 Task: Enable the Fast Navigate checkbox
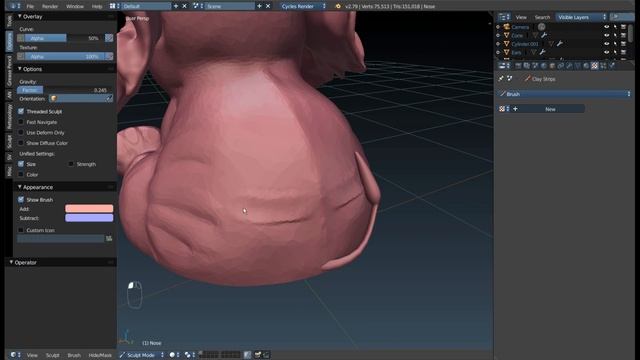click(21, 122)
